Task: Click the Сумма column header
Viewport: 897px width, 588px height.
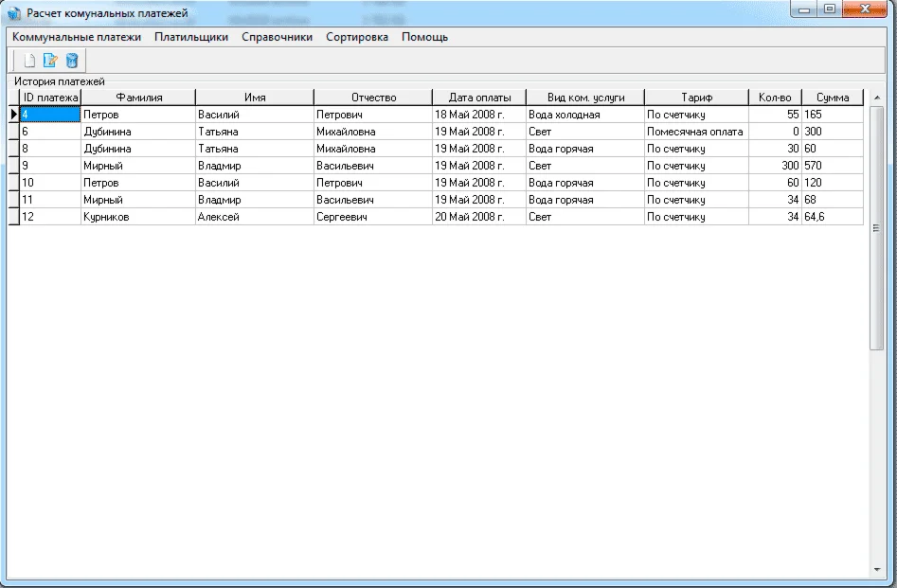Action: pyautogui.click(x=833, y=98)
